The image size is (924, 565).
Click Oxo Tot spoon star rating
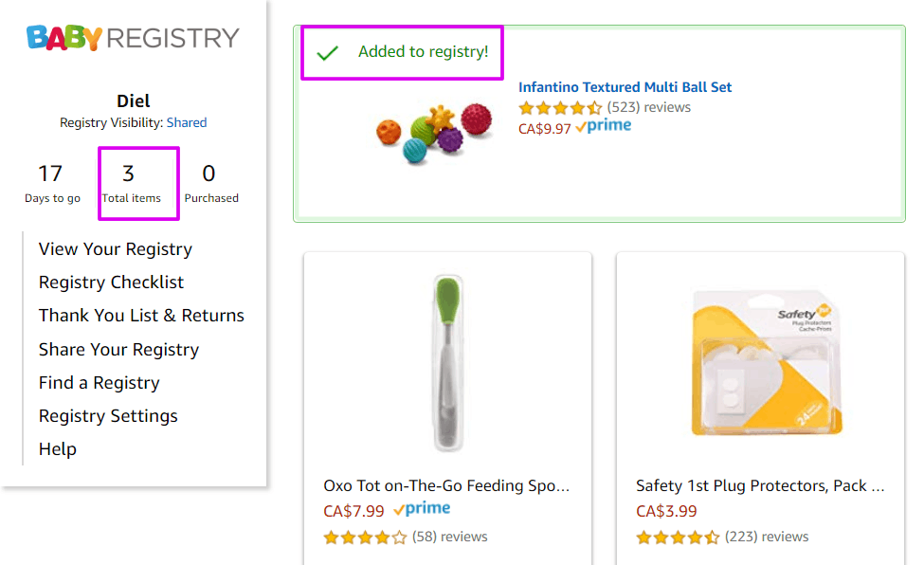coord(365,538)
